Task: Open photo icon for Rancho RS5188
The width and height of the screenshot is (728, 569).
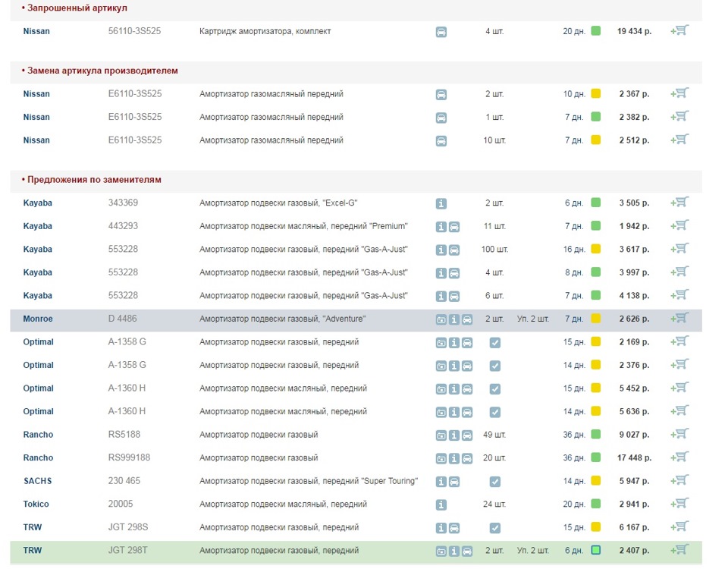Action: tap(441, 435)
